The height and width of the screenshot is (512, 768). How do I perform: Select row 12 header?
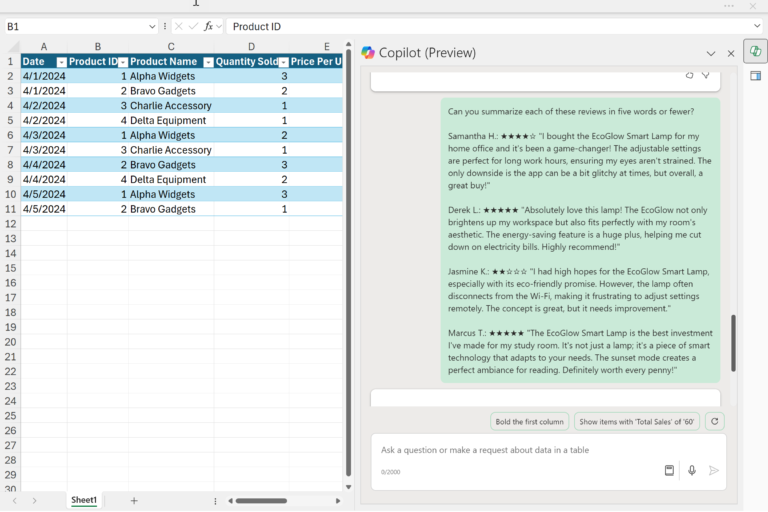pos(10,224)
